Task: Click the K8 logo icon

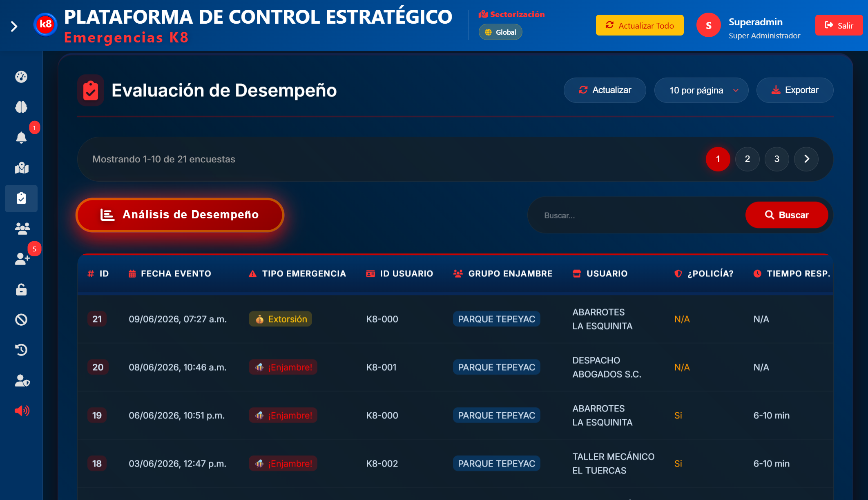Action: pos(45,24)
